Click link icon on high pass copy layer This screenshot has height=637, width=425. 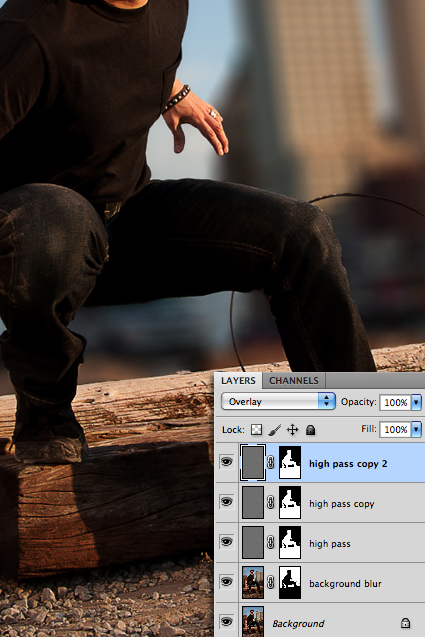pyautogui.click(x=271, y=503)
